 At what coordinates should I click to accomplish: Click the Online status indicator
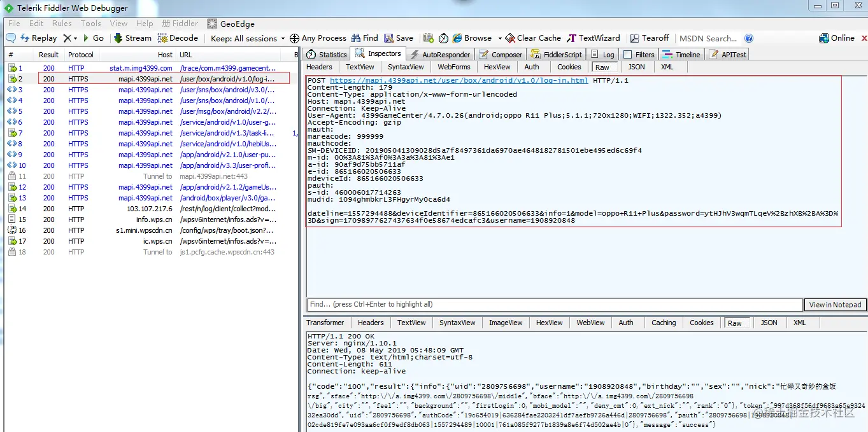pos(837,38)
